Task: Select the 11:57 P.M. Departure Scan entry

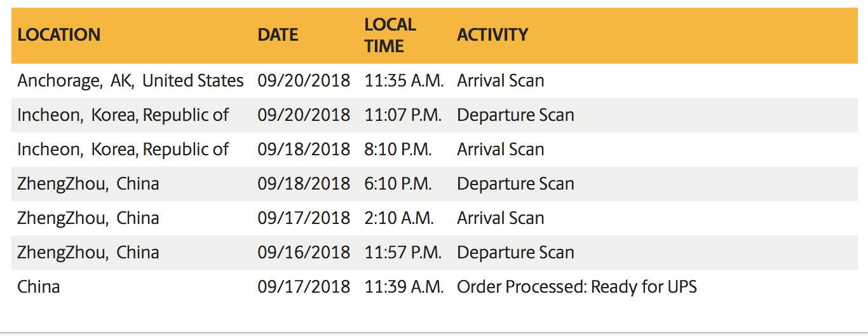Action: click(x=515, y=253)
